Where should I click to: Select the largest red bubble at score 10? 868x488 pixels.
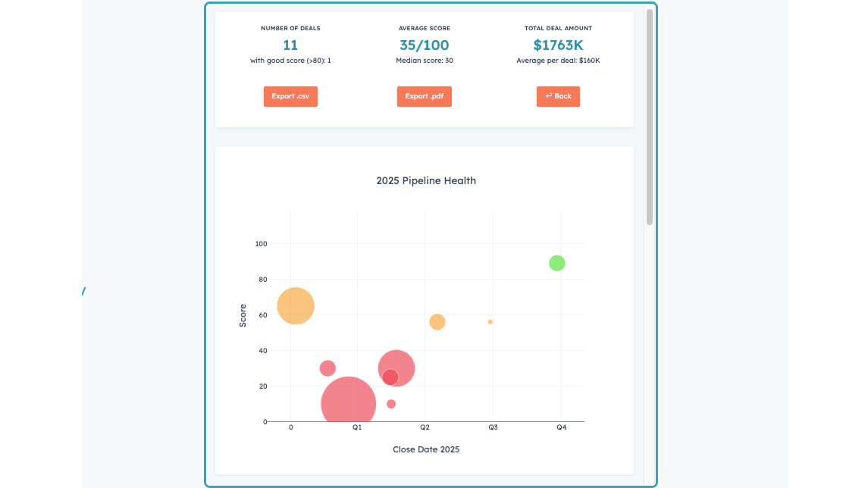click(348, 405)
